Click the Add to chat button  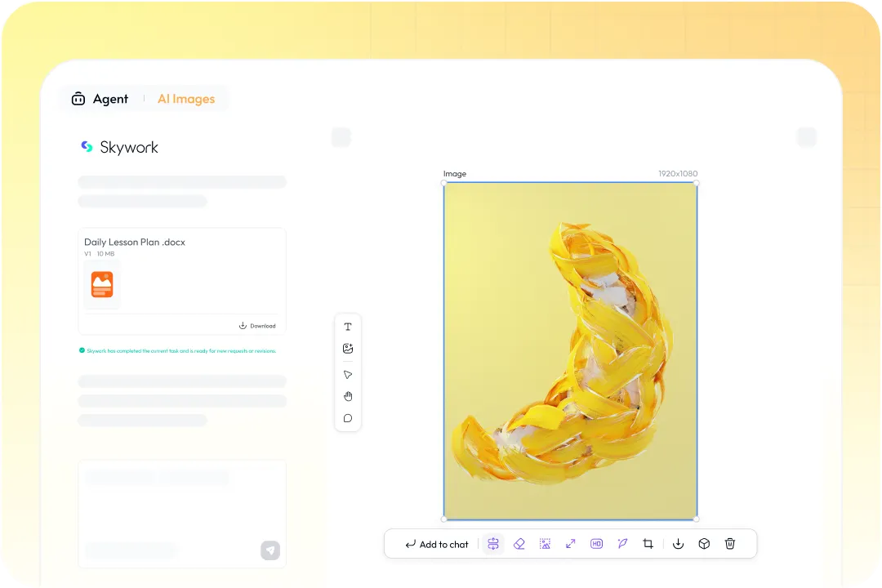pos(437,544)
